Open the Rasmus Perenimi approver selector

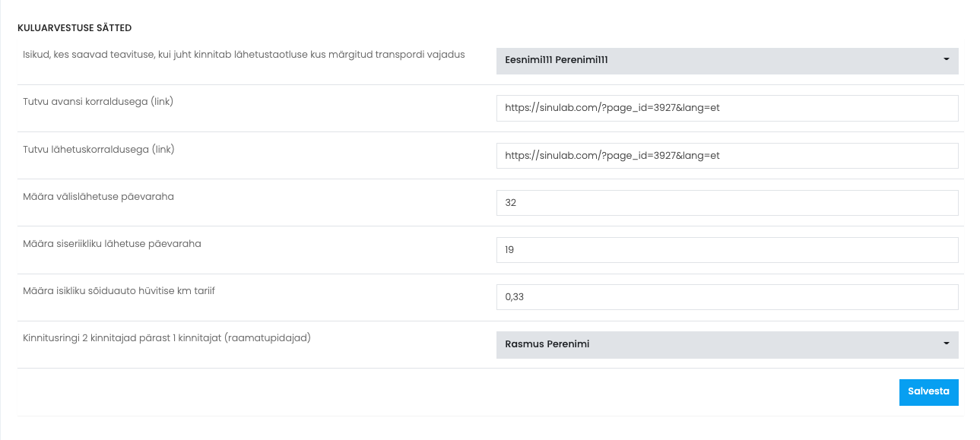tap(727, 344)
